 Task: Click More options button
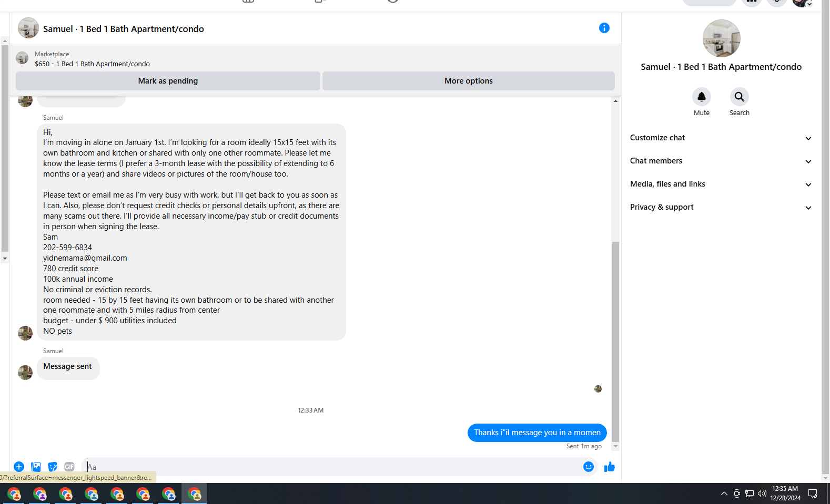tap(469, 81)
